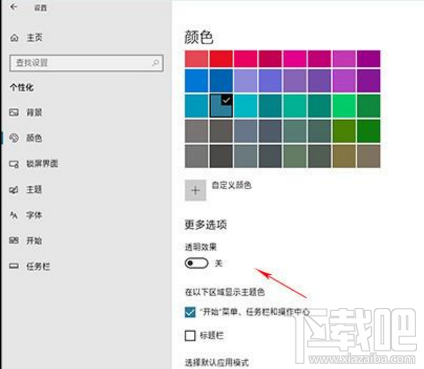Screen dimensions: 424x369
Task: Pick the light bright green swatch
Action: 344,106
